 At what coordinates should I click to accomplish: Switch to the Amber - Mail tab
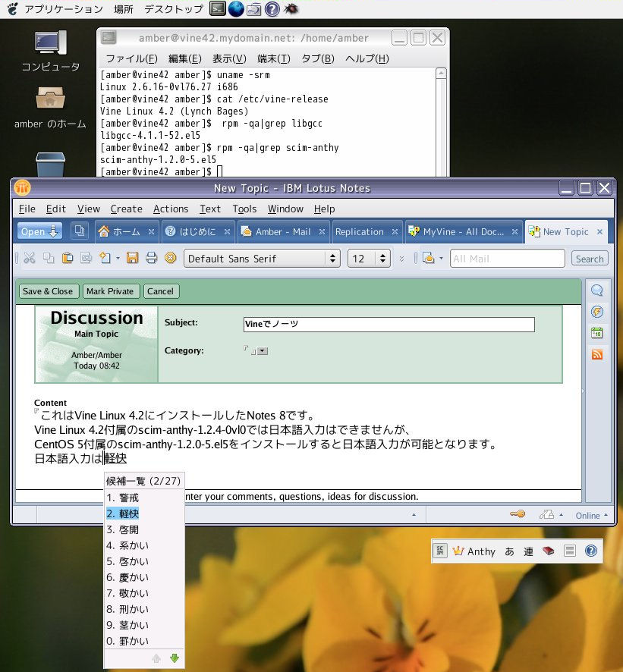283,232
